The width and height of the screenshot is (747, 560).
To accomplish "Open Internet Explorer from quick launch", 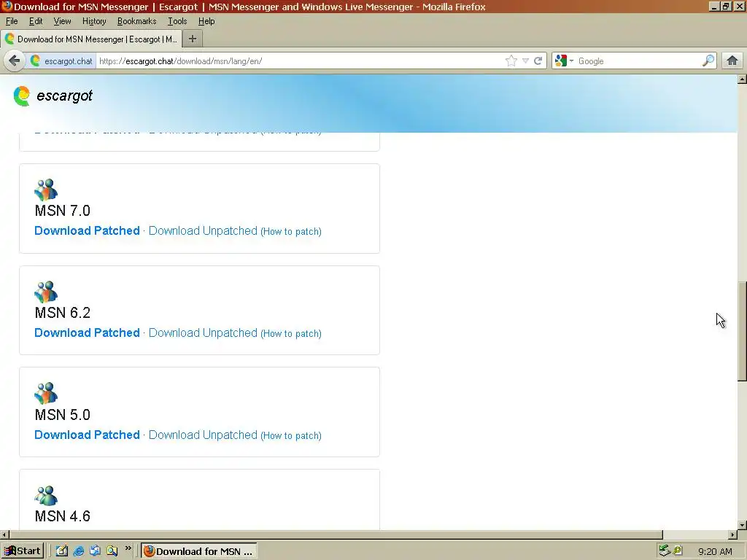I will (79, 551).
